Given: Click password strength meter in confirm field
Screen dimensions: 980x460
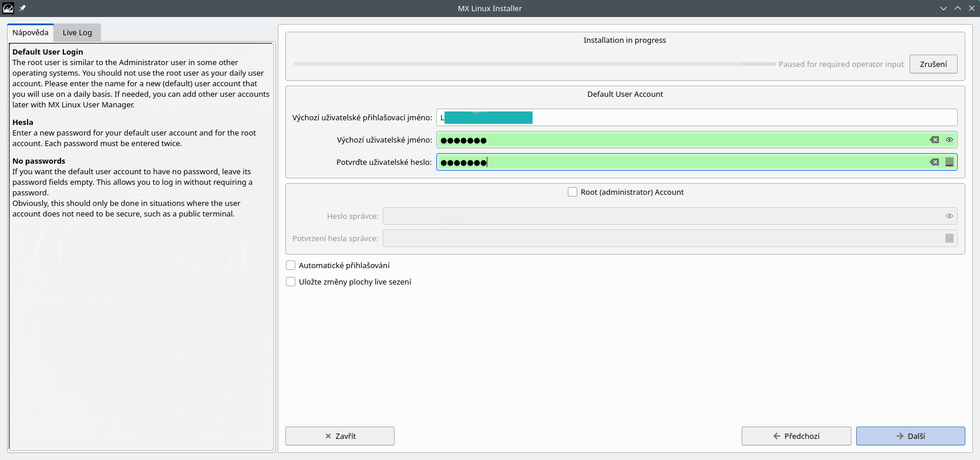Looking at the screenshot, I should [x=949, y=162].
